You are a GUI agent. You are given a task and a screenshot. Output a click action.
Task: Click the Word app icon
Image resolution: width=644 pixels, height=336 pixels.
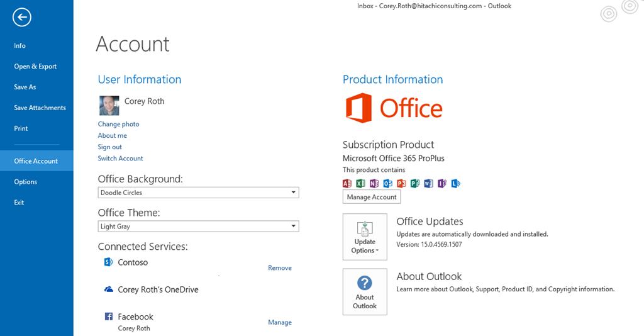(x=428, y=184)
